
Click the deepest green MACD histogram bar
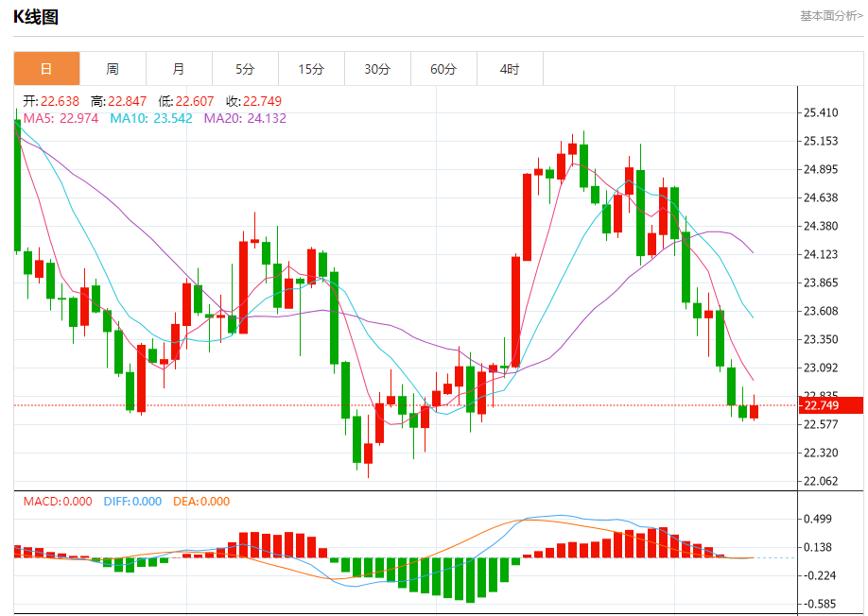tap(470, 580)
